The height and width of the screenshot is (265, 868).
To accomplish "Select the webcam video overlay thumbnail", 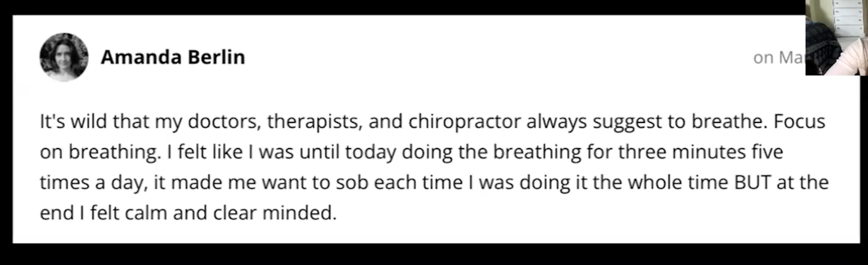I will pos(836,38).
